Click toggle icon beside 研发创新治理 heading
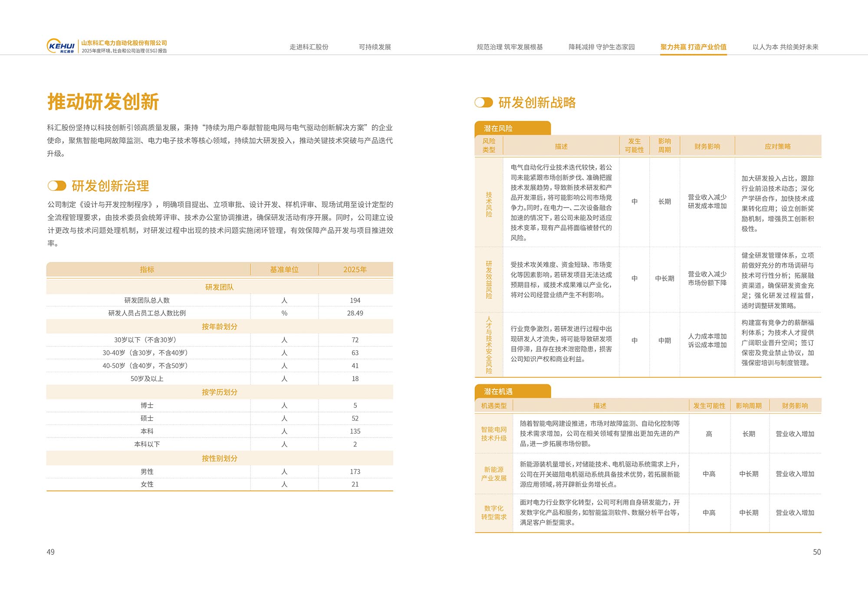Screen dimensions: 868x593 tap(57, 186)
